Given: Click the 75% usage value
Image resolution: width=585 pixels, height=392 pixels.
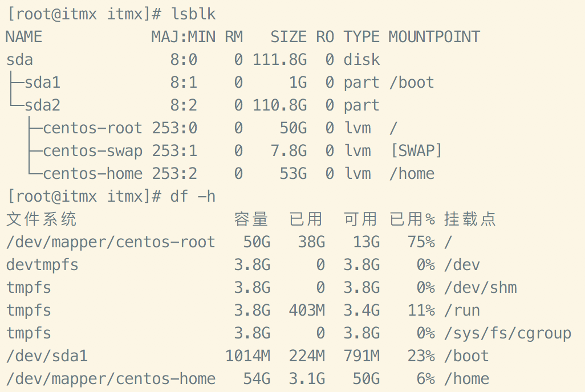Looking at the screenshot, I should [x=421, y=242].
